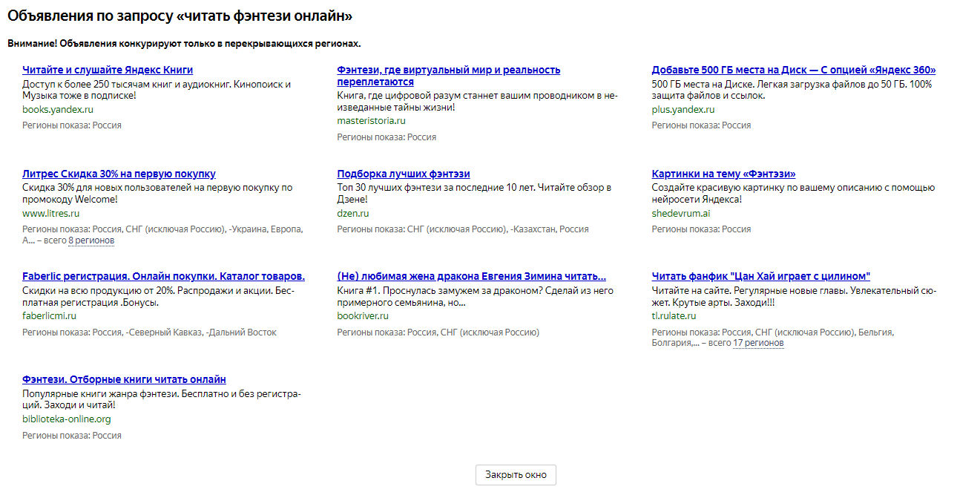Select the books.yandex.ru domain text
Screen dimensions: 980x498
[58, 110]
